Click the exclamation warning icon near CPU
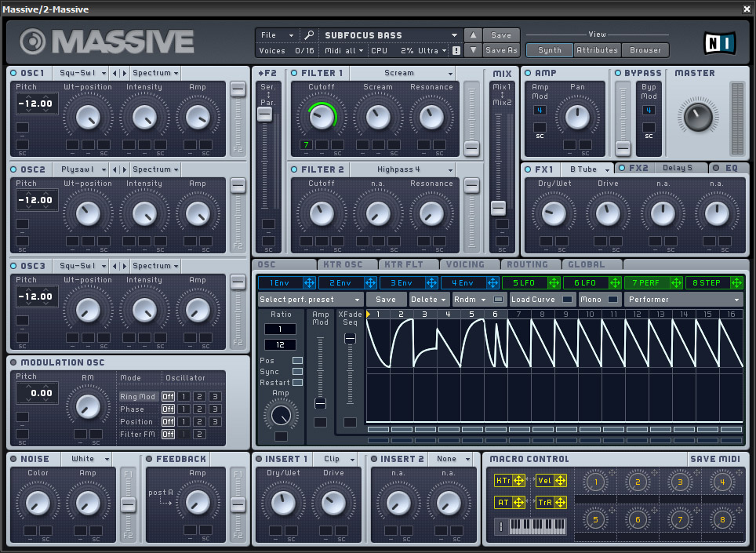The width and height of the screenshot is (756, 553). pyautogui.click(x=456, y=51)
